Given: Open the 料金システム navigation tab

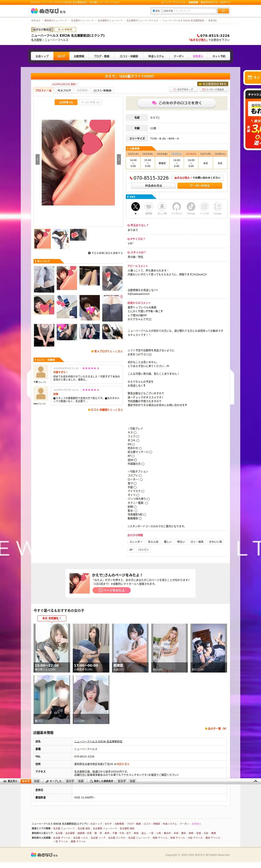Looking at the screenshot, I should 156,56.
